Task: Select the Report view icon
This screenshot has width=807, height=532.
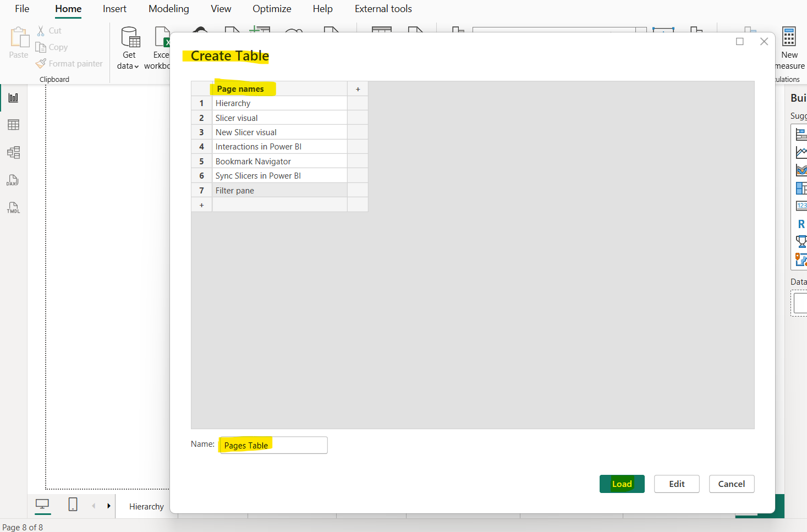Action: [x=13, y=97]
